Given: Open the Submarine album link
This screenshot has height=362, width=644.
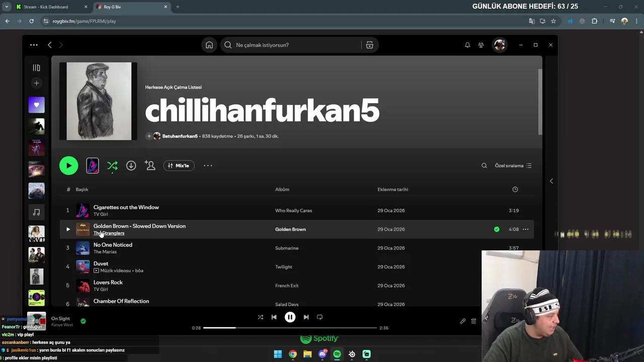Looking at the screenshot, I should point(287,248).
